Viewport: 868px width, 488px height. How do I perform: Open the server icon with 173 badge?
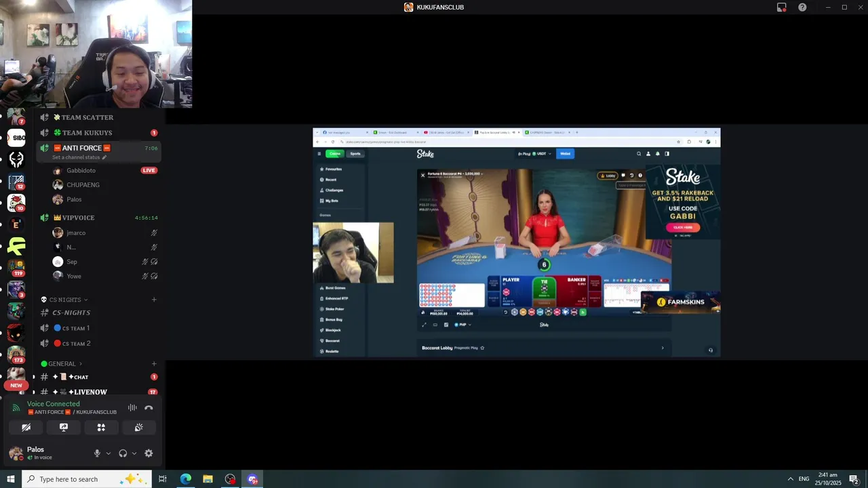point(16,354)
